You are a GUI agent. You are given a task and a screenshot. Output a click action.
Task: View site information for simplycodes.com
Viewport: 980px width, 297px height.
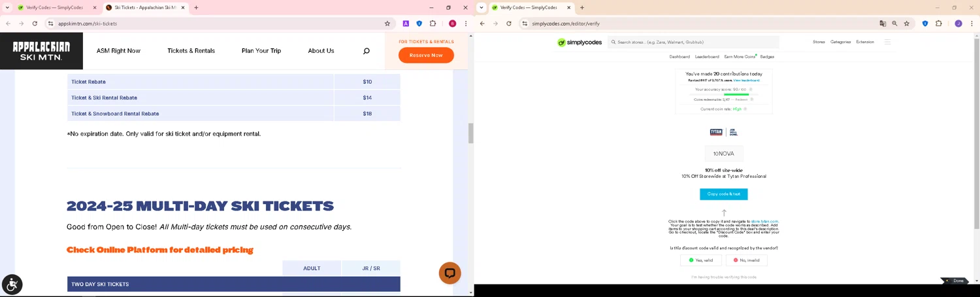point(525,24)
